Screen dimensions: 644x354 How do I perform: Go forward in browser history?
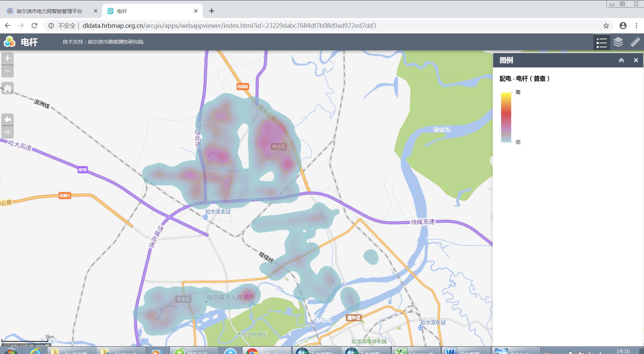pos(21,26)
